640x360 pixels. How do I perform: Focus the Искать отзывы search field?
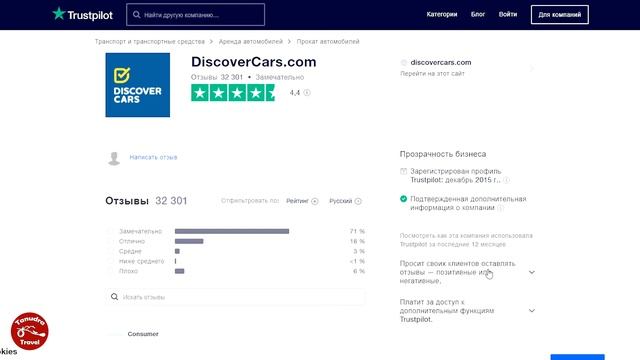[x=235, y=297]
